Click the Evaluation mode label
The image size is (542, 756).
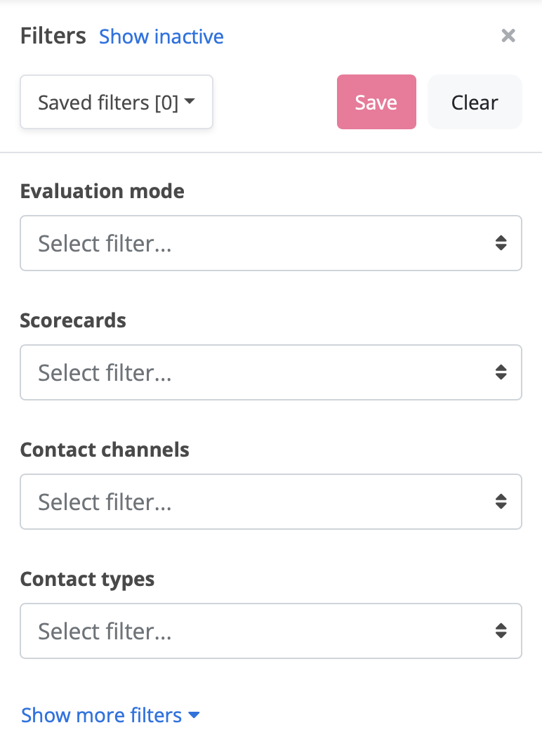[103, 191]
